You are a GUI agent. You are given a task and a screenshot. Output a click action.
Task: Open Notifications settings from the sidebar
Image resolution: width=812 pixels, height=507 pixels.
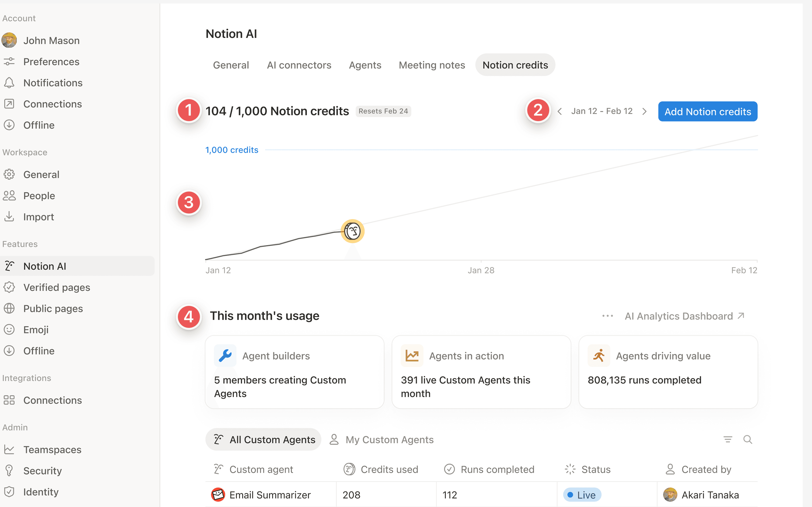9,83
